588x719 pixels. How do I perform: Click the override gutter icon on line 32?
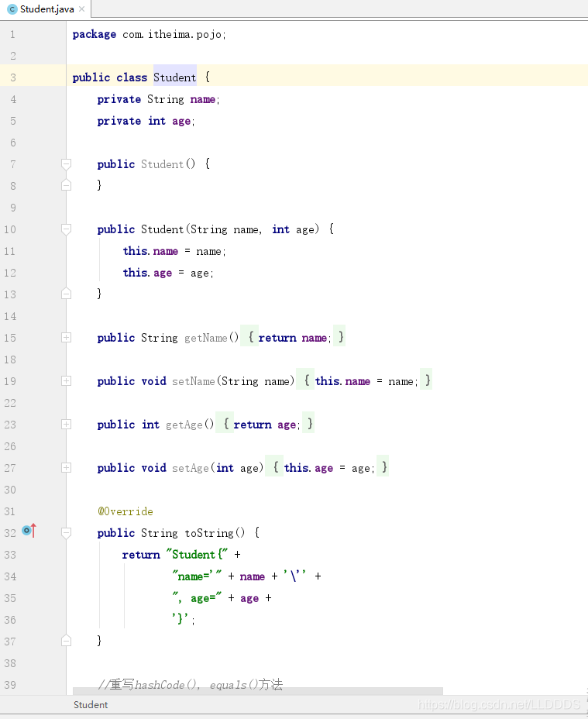pos(29,531)
